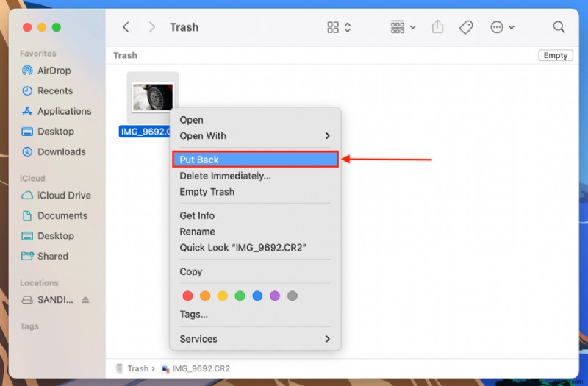Apply the green tag color
Viewport: 588px width, 386px height.
(x=240, y=296)
